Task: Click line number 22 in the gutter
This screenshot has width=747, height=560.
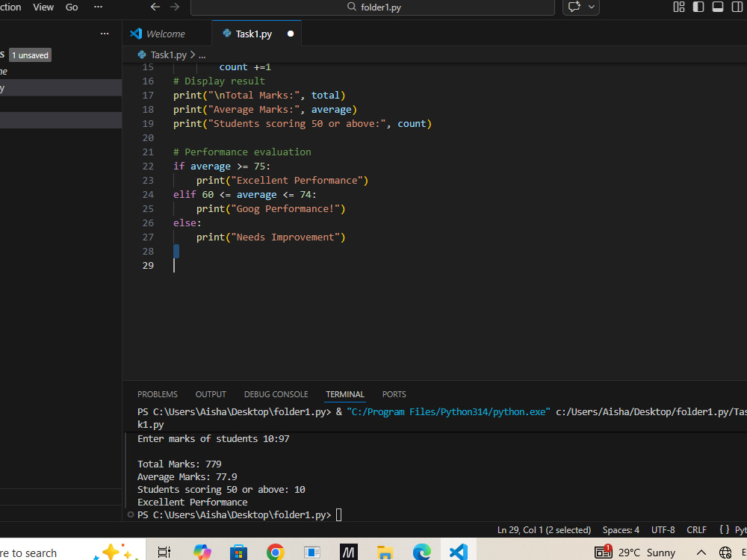Action: coord(148,167)
